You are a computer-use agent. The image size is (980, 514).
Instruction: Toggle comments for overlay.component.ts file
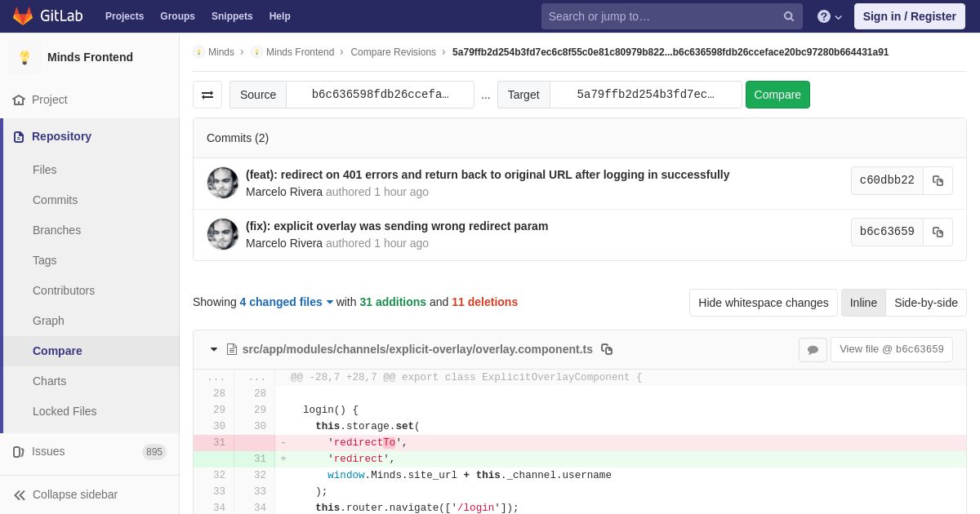click(x=813, y=350)
